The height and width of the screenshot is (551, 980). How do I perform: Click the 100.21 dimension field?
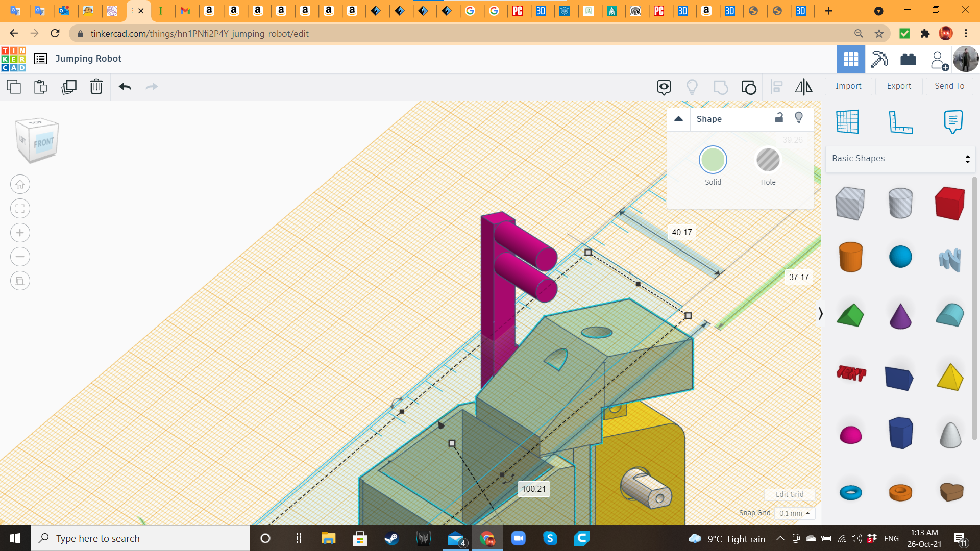click(x=533, y=489)
